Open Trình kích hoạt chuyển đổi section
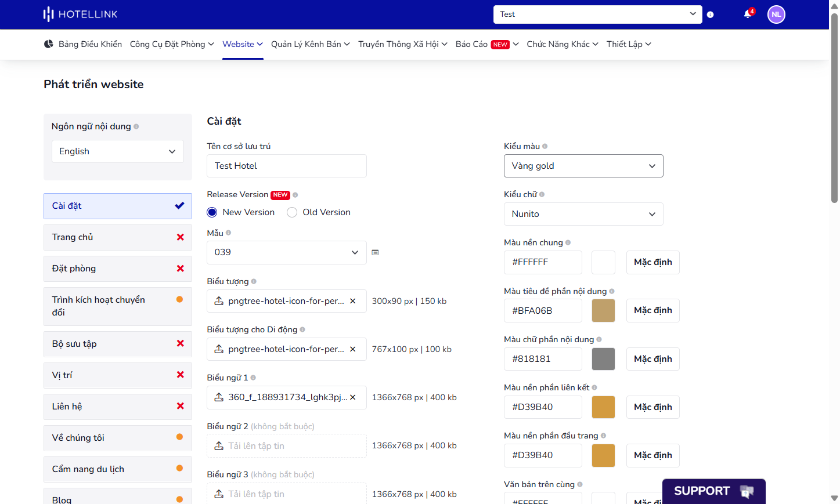 (x=118, y=306)
